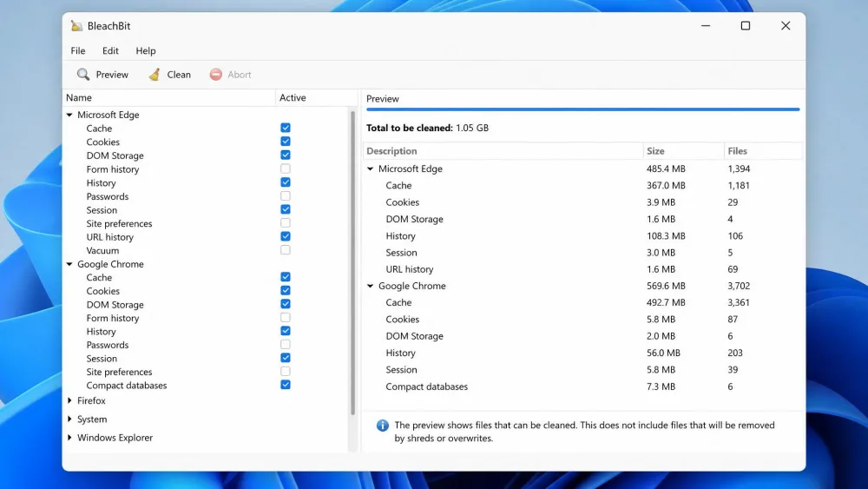This screenshot has width=868, height=489.
Task: Open the File menu
Action: 78,50
